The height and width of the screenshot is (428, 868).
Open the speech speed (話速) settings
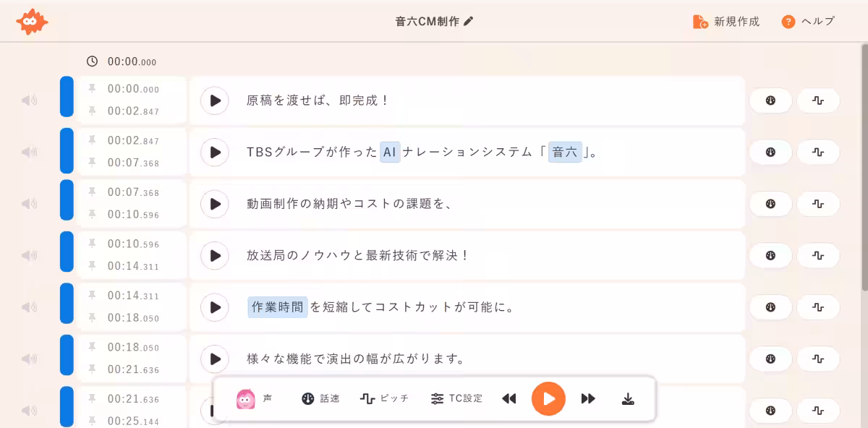coord(320,398)
